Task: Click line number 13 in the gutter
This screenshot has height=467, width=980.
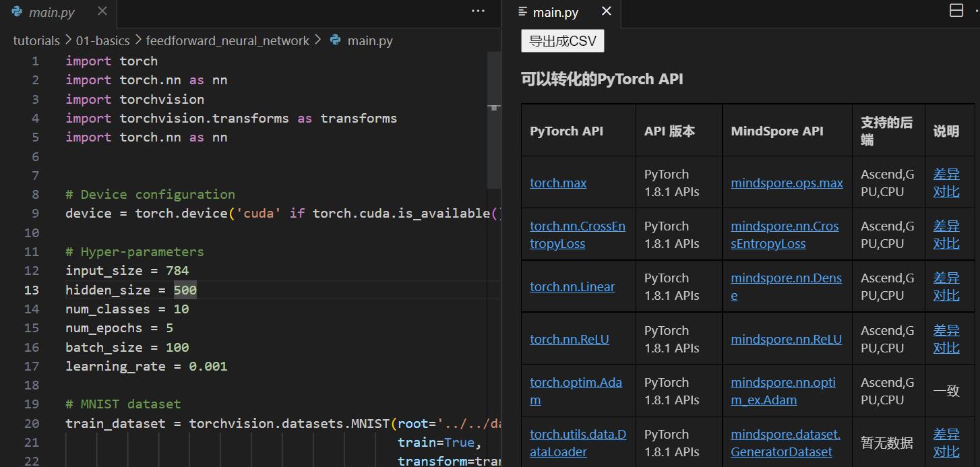Action: (x=32, y=290)
